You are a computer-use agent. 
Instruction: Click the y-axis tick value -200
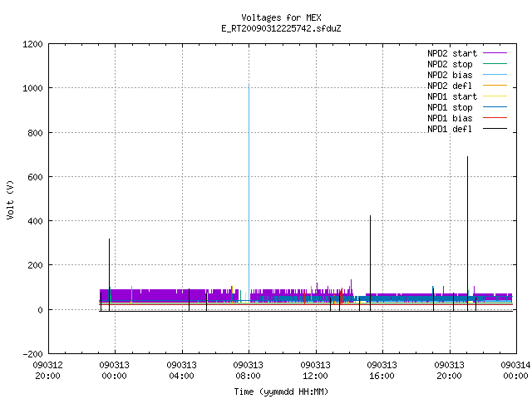pyautogui.click(x=32, y=354)
